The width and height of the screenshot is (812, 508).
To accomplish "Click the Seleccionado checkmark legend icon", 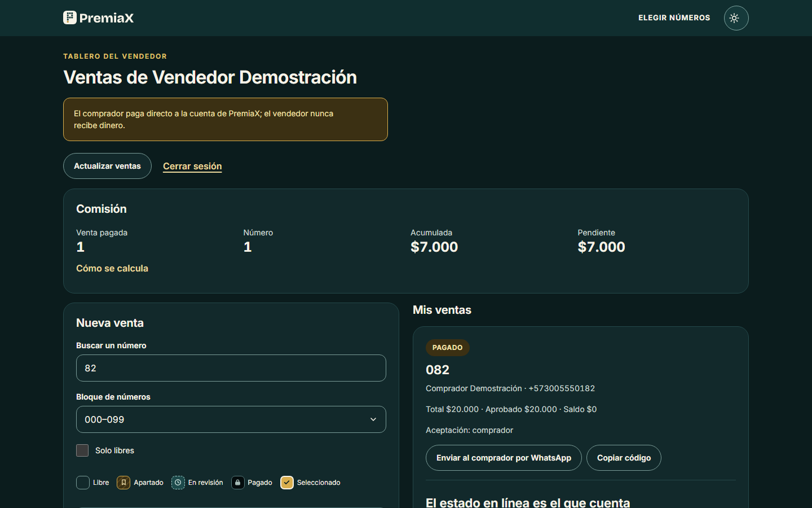I will tap(287, 483).
